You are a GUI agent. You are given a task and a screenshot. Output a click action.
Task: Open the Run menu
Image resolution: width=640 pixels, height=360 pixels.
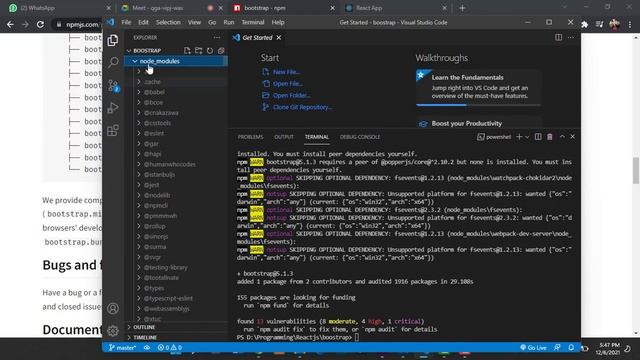click(229, 22)
